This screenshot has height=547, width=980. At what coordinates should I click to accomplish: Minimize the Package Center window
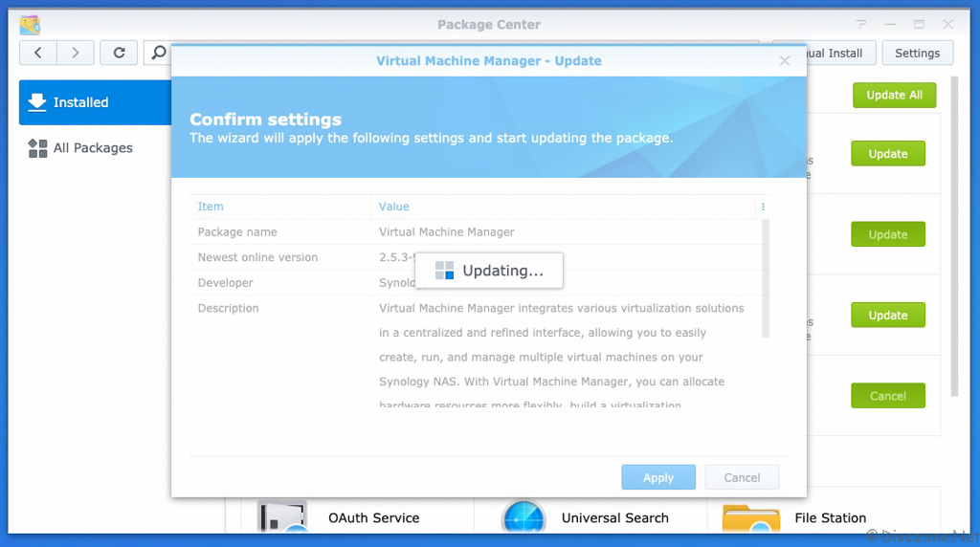coord(890,24)
